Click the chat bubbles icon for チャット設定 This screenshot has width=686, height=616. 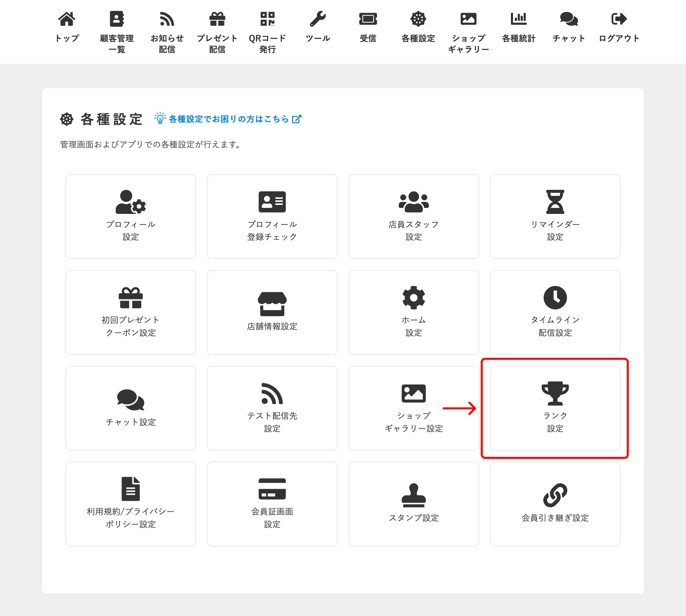pyautogui.click(x=131, y=399)
